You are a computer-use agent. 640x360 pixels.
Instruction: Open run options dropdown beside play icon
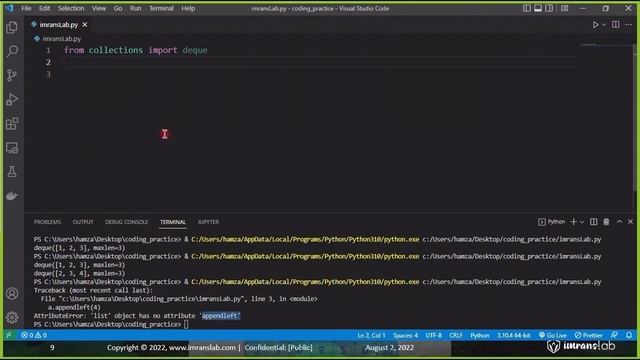[x=604, y=25]
